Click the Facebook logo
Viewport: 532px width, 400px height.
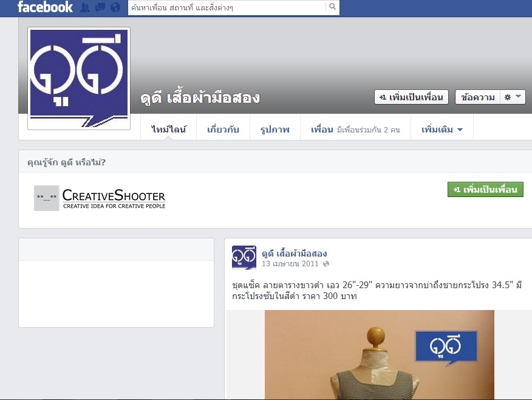(45, 7)
